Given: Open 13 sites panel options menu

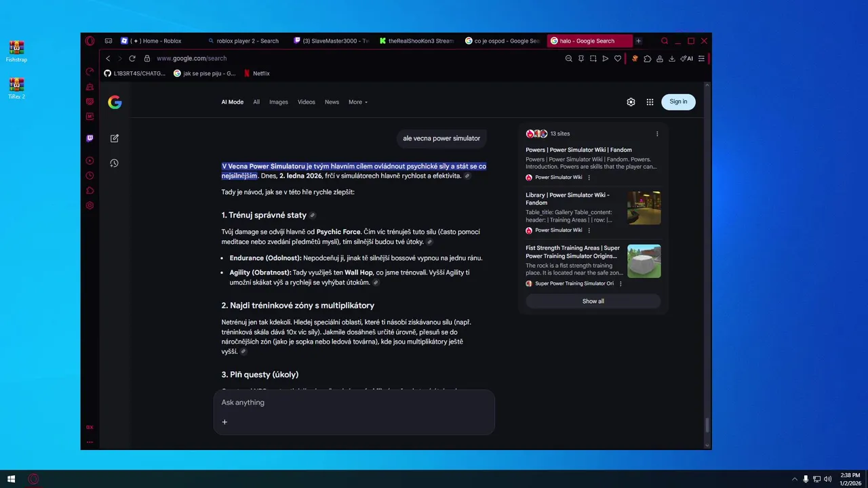Looking at the screenshot, I should coord(657,134).
